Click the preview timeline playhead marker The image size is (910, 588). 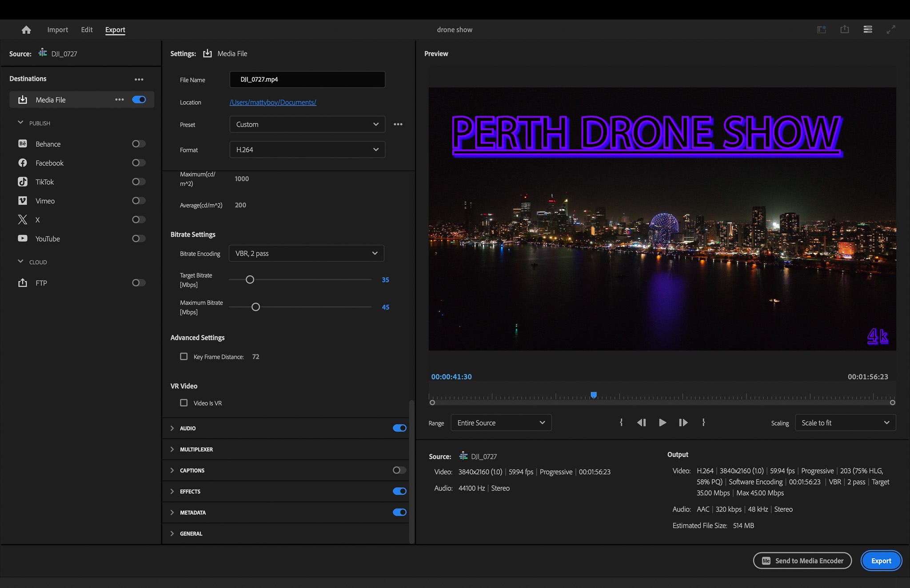(594, 395)
